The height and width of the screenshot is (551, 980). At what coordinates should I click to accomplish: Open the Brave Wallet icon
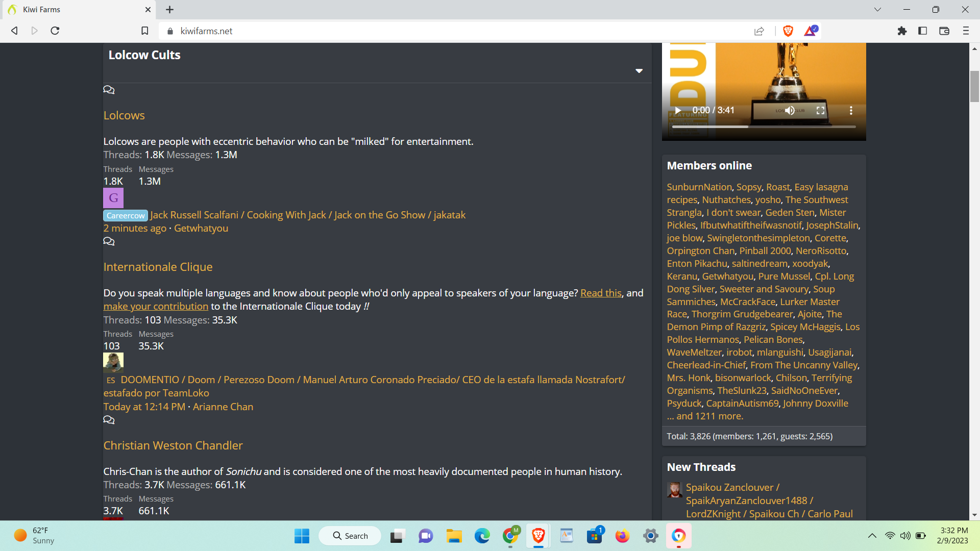[x=944, y=31]
